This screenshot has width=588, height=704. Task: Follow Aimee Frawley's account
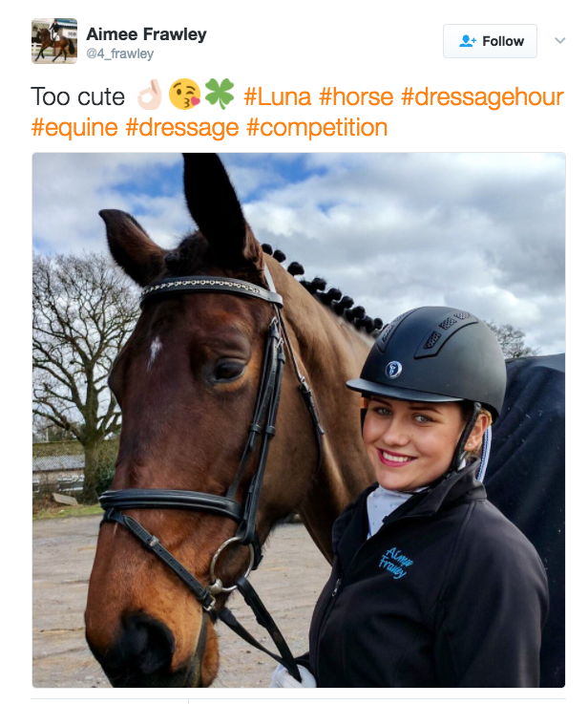pyautogui.click(x=490, y=41)
